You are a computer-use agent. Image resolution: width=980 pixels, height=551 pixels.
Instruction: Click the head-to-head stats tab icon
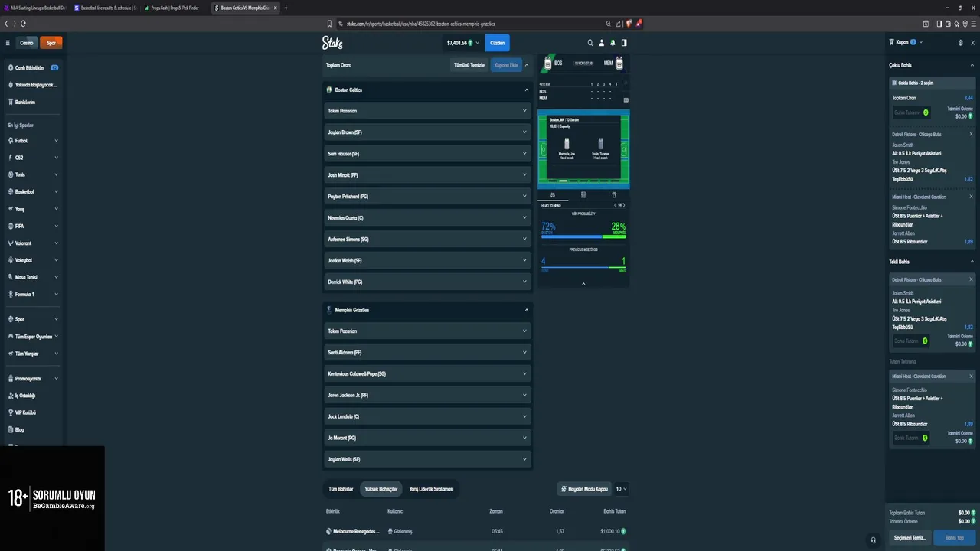pyautogui.click(x=553, y=194)
